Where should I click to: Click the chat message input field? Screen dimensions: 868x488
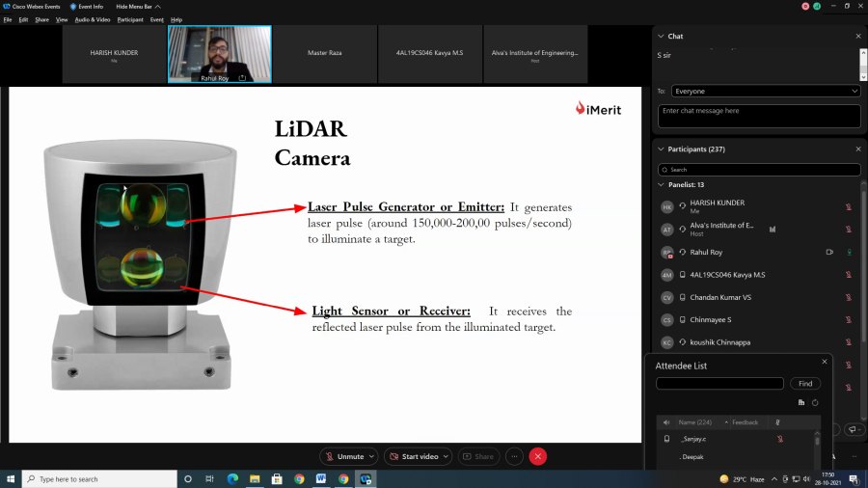point(759,116)
